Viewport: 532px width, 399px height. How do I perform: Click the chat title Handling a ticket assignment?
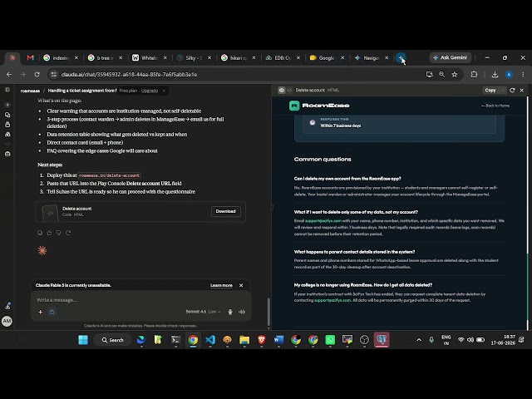(82, 91)
